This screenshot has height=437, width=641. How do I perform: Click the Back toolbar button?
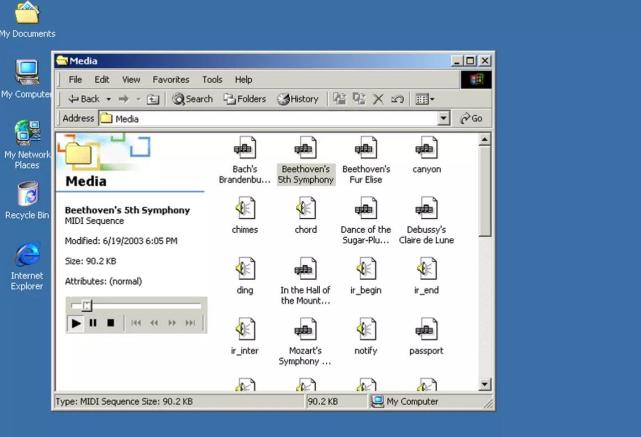[84, 99]
